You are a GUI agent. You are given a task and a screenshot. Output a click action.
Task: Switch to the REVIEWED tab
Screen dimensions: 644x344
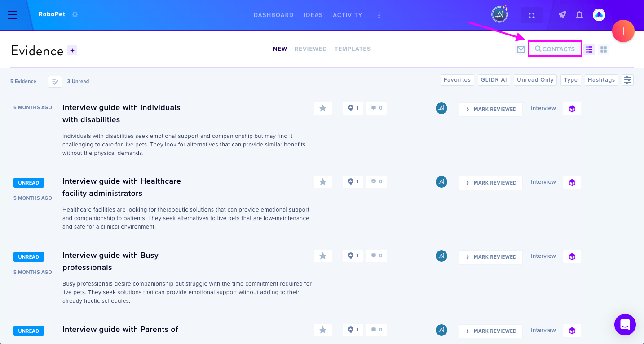coord(311,49)
